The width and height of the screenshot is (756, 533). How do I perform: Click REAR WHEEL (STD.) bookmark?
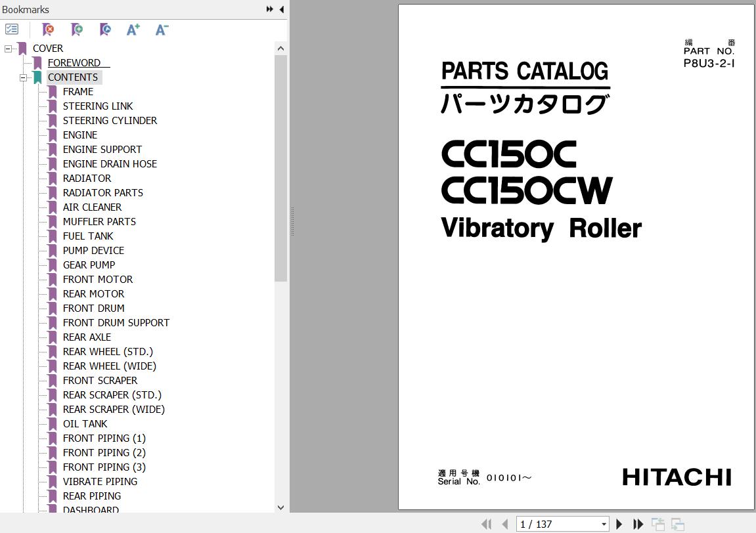tap(108, 352)
